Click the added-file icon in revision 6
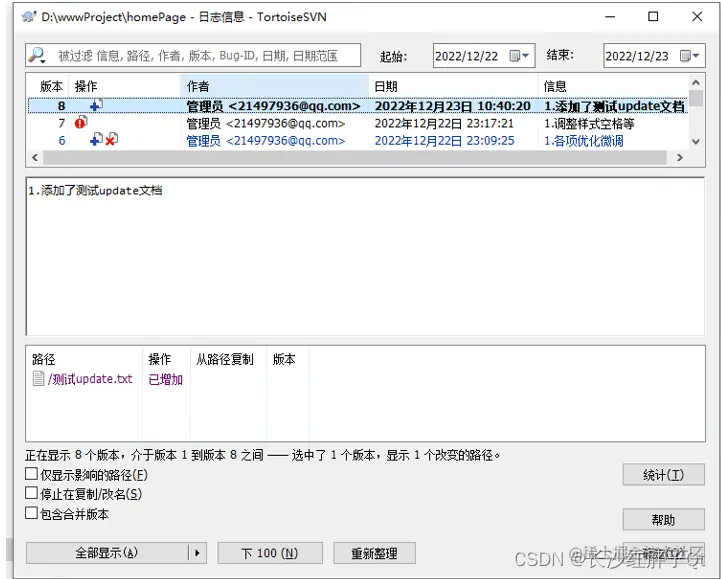 tap(96, 139)
